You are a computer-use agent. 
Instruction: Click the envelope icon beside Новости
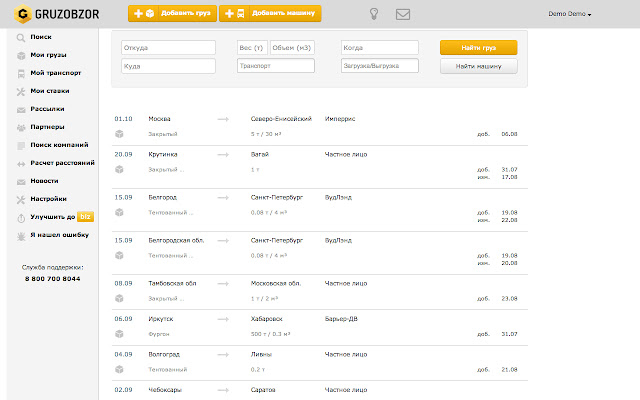(21, 182)
